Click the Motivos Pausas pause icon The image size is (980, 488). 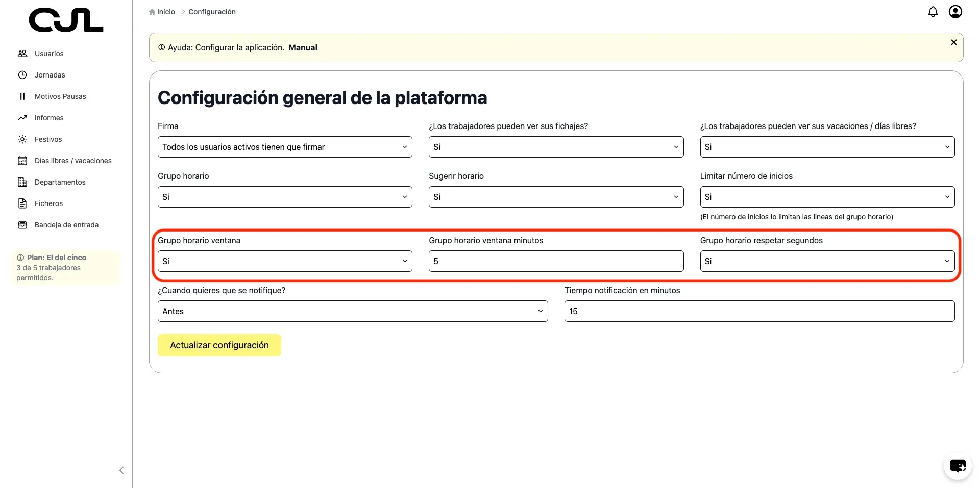(22, 96)
